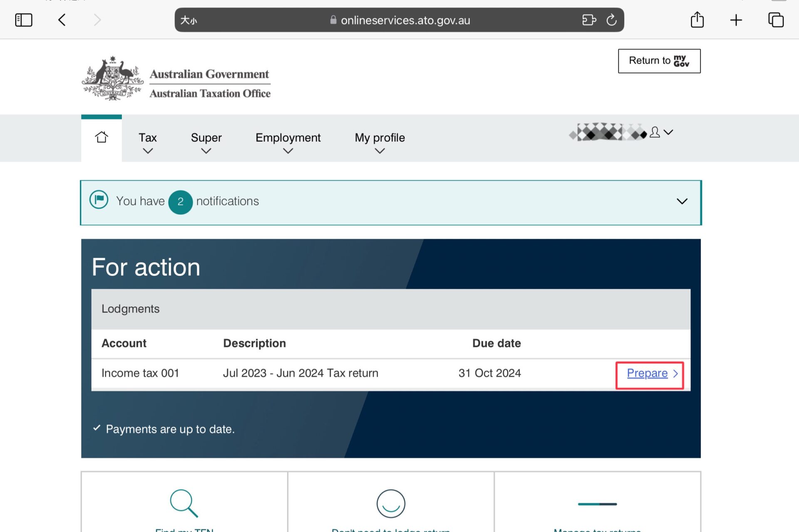
Task: Tap the page text size button
Action: click(189, 20)
